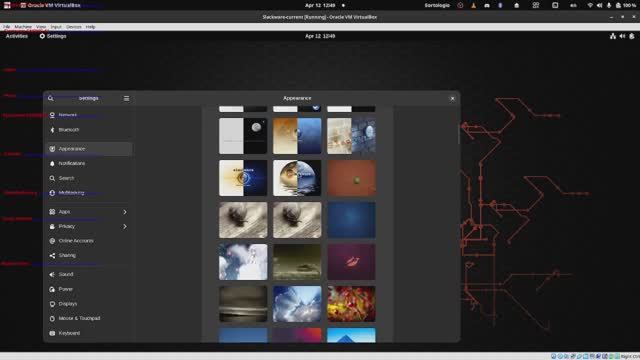Image resolution: width=640 pixels, height=360 pixels.
Task: Open the Search settings panel
Action: click(x=89, y=178)
